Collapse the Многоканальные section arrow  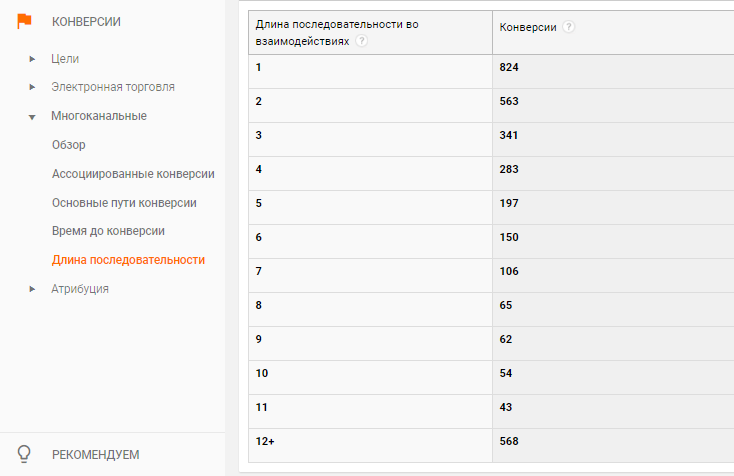coord(32,117)
